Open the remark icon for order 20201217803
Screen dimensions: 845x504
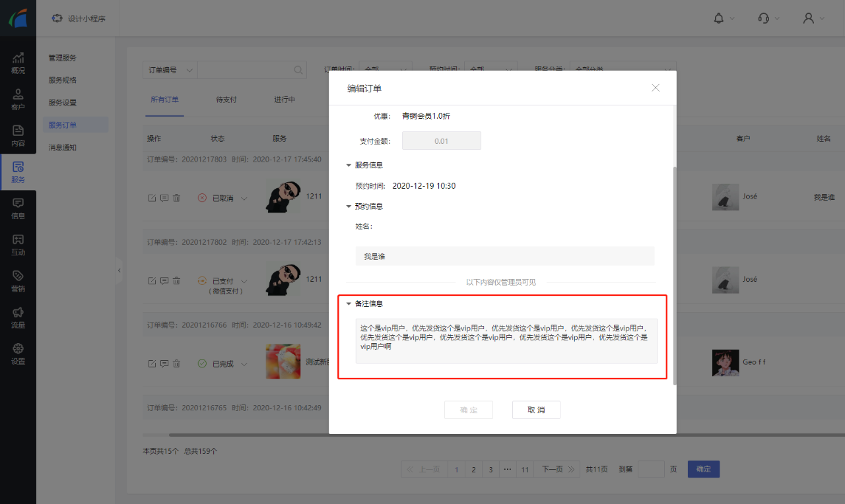[164, 198]
